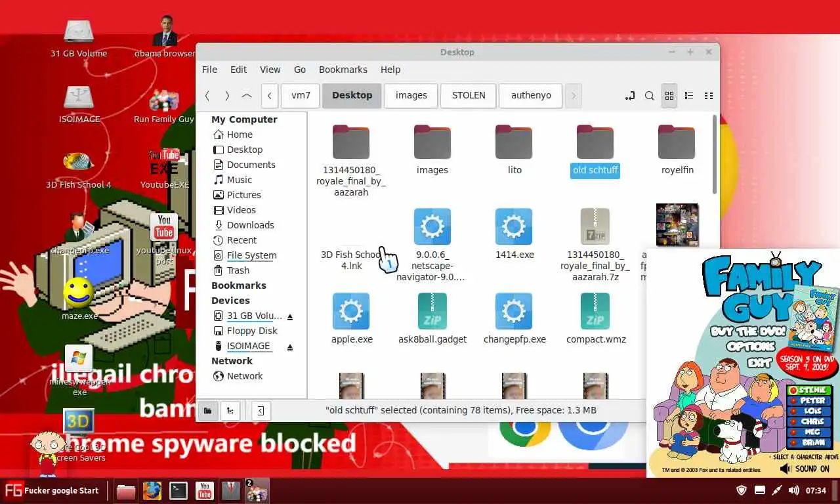Screen dimensions: 840x504
Task: Open the Edit menu
Action: pos(239,70)
